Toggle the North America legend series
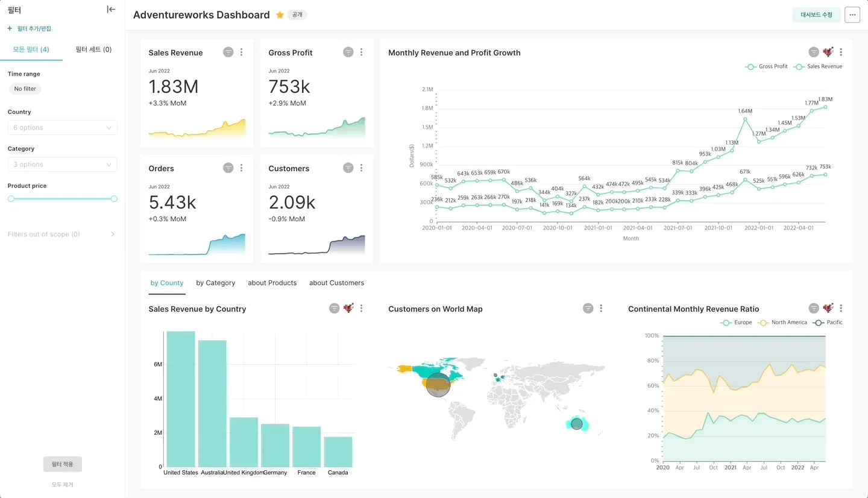 (x=782, y=323)
